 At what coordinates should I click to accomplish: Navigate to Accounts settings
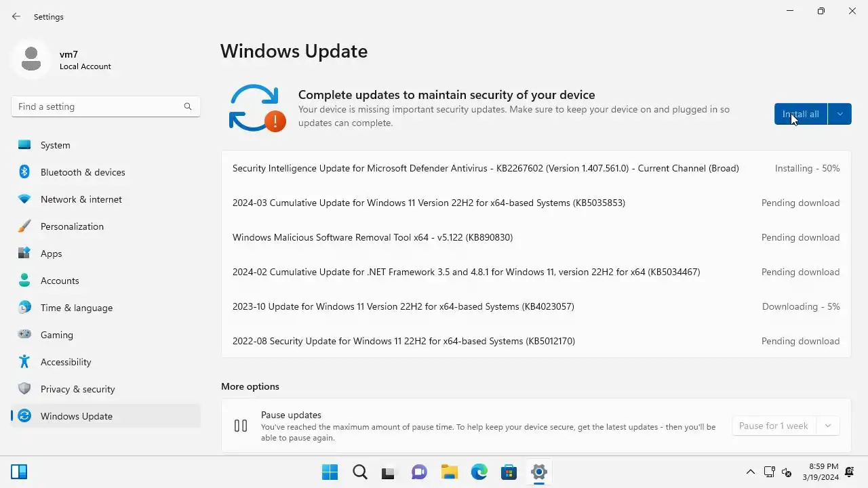[106, 281]
